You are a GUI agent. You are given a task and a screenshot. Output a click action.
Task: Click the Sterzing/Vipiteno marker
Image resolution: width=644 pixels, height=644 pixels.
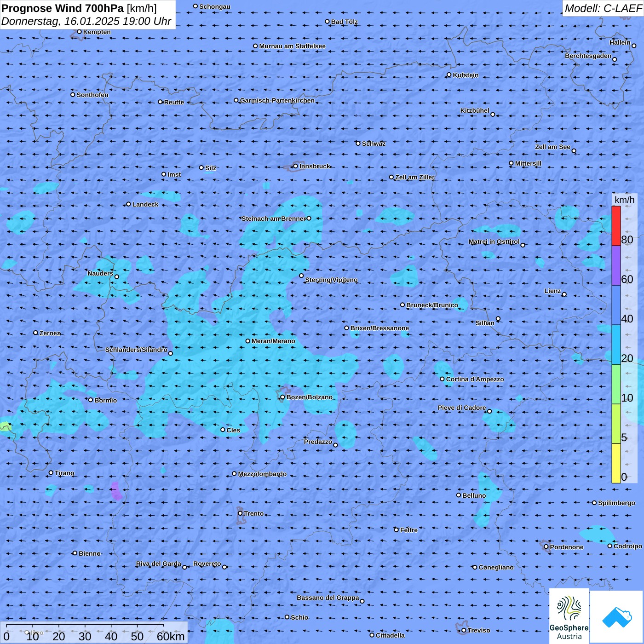click(x=301, y=276)
